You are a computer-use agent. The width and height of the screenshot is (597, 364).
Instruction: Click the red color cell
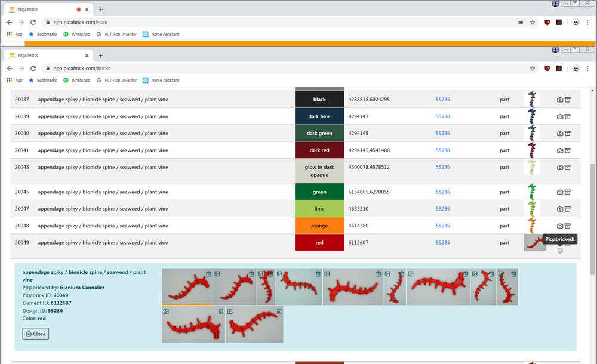point(319,242)
